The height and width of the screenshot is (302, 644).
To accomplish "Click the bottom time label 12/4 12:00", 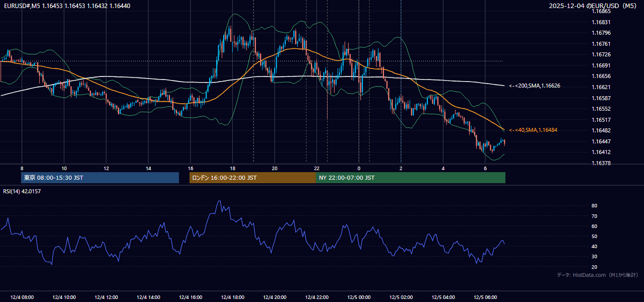I will pyautogui.click(x=106, y=297).
